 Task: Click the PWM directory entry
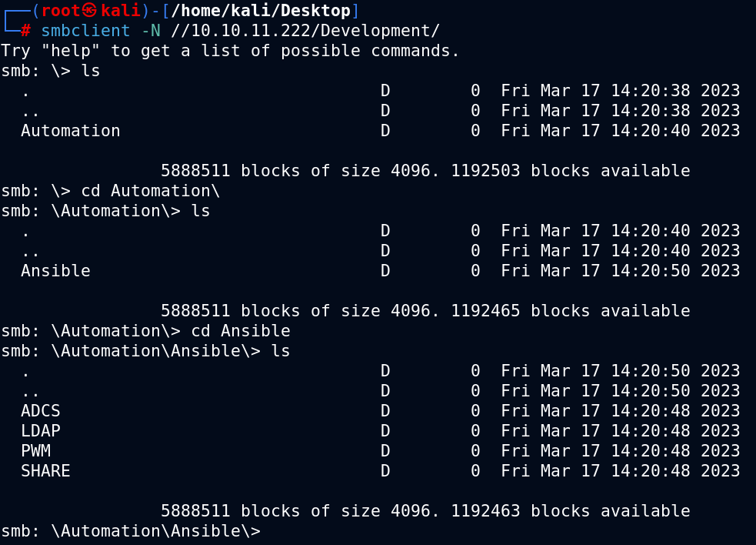click(35, 451)
